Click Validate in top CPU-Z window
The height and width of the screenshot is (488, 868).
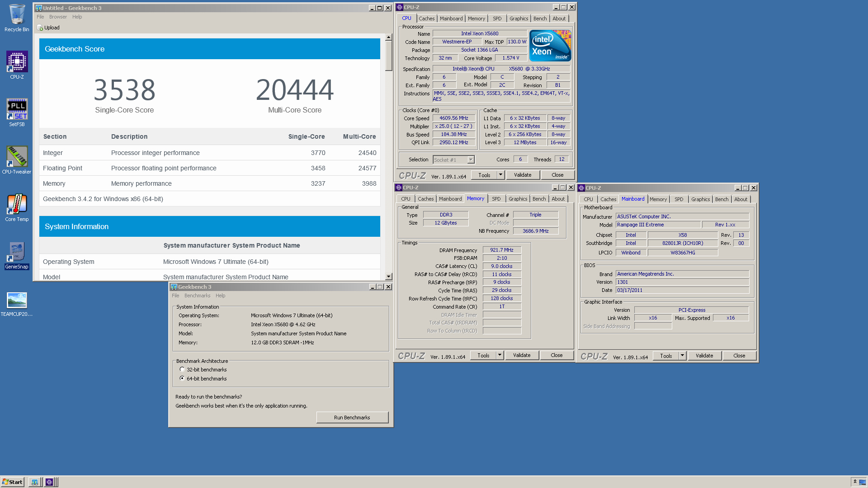(523, 175)
